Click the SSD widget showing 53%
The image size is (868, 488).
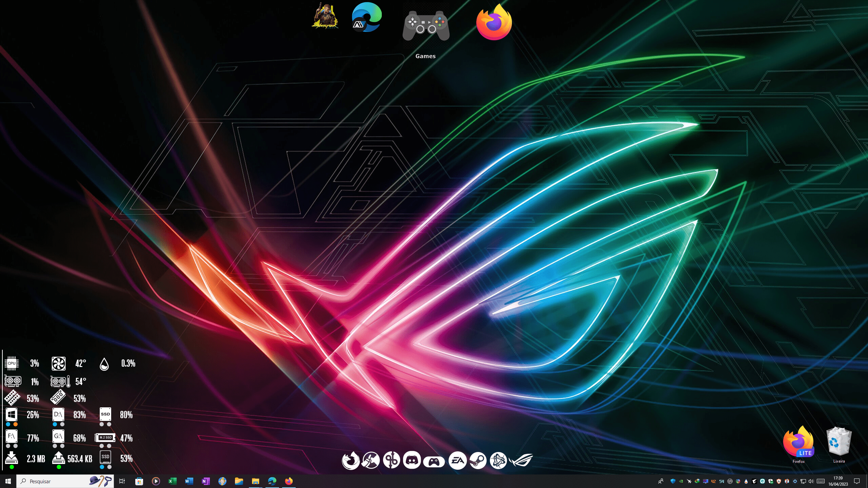[x=105, y=457]
